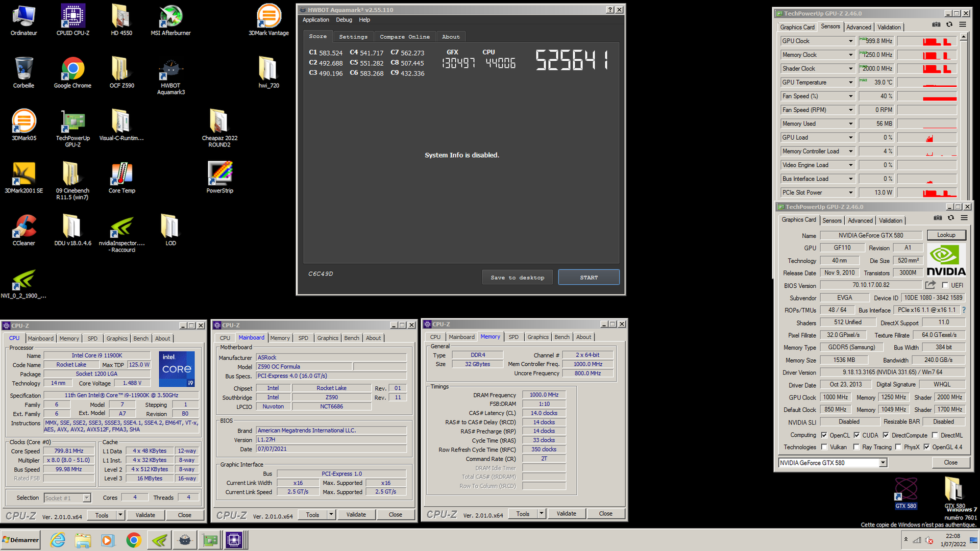The image size is (980, 551).
Task: Click the clock showing 22:08 in system tray
Action: pyautogui.click(x=952, y=536)
